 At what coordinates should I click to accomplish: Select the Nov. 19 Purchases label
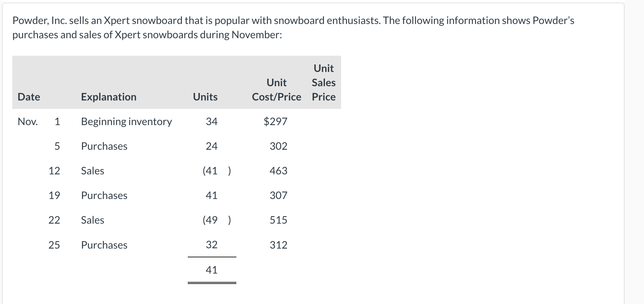pos(104,195)
